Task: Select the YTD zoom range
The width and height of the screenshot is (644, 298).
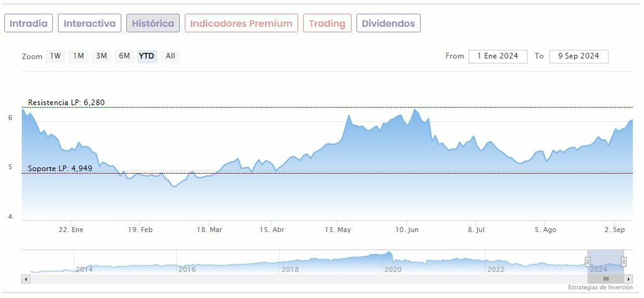Action: coord(147,56)
